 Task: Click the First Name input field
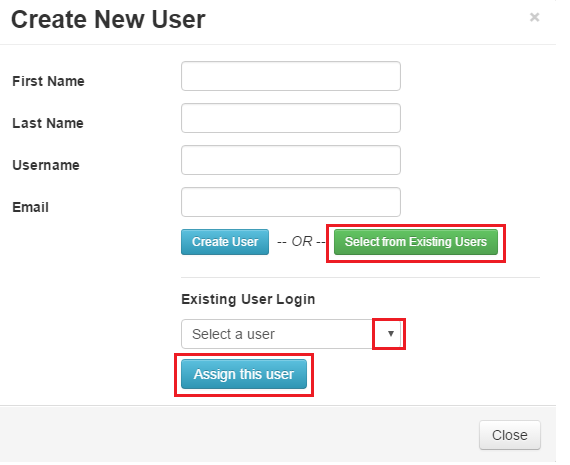[x=291, y=76]
